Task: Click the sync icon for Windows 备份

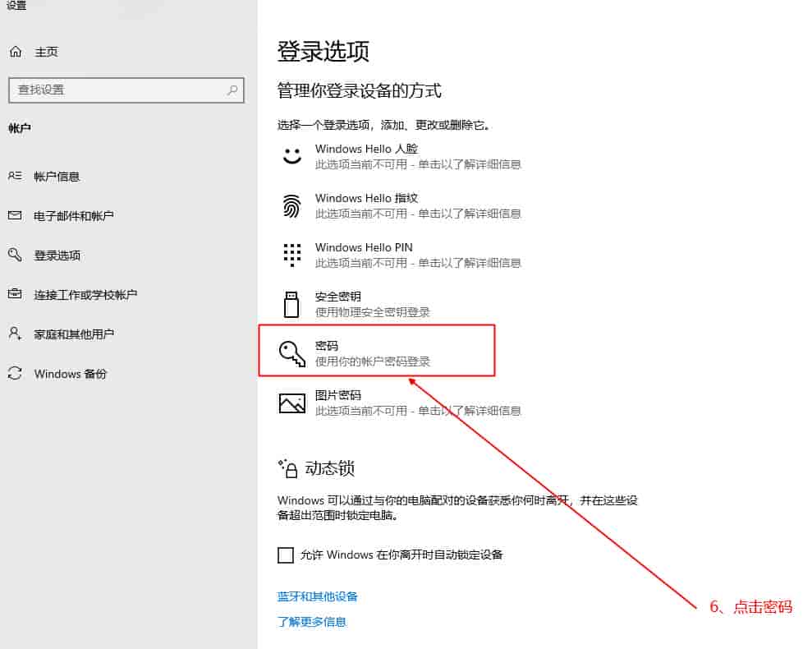Action: coord(15,373)
